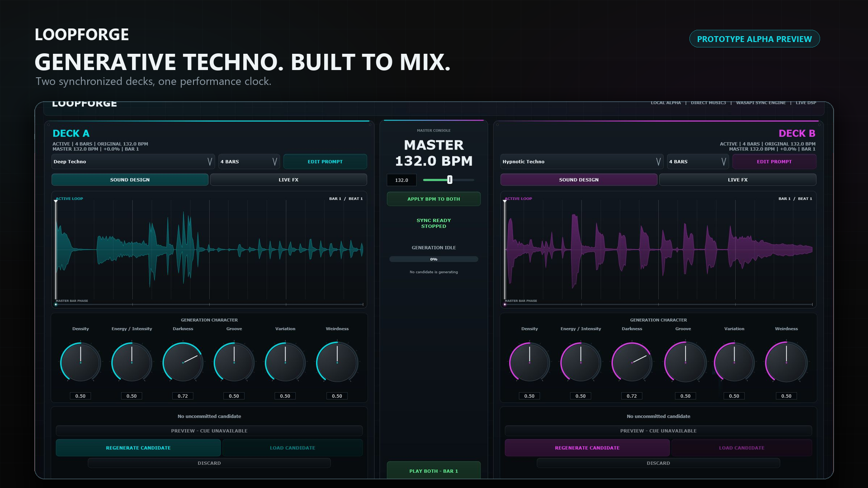Click Deck A Energy / Intensity knob

pos(132,362)
